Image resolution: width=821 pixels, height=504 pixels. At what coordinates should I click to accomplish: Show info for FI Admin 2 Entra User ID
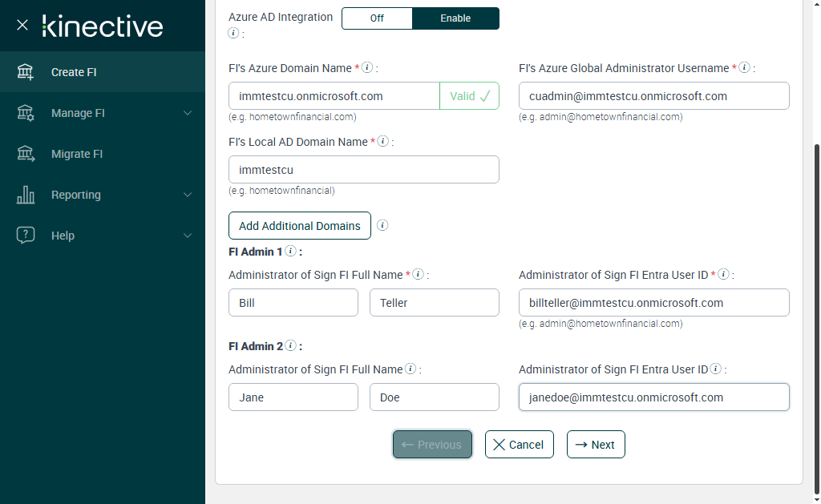(716, 369)
